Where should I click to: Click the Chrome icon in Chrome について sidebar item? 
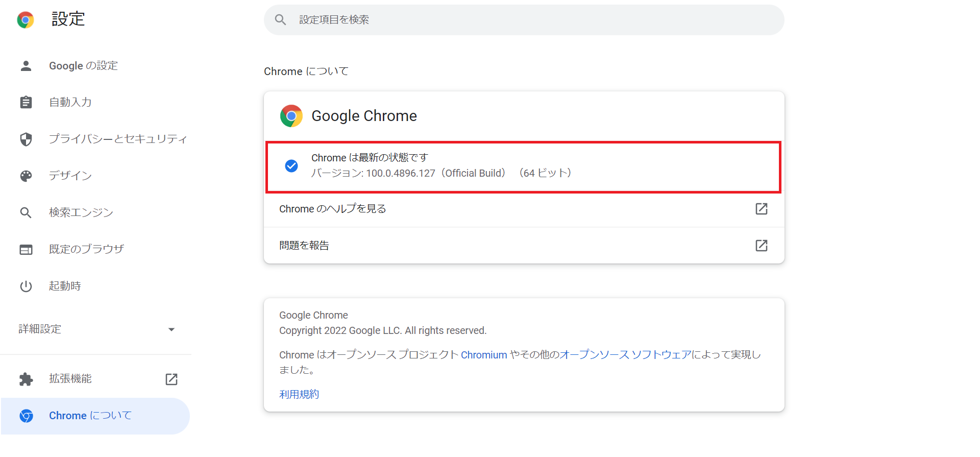26,416
